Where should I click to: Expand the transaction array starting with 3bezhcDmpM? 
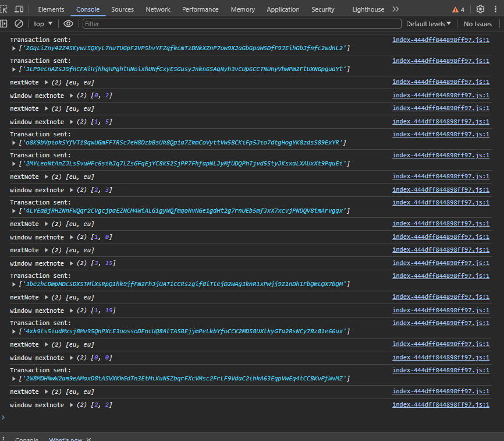14,284
